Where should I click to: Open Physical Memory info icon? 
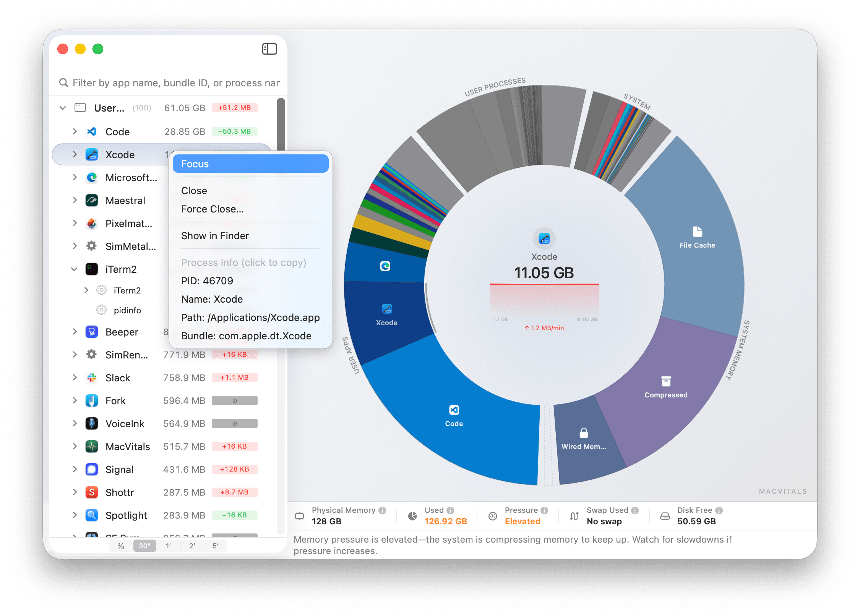pos(382,511)
